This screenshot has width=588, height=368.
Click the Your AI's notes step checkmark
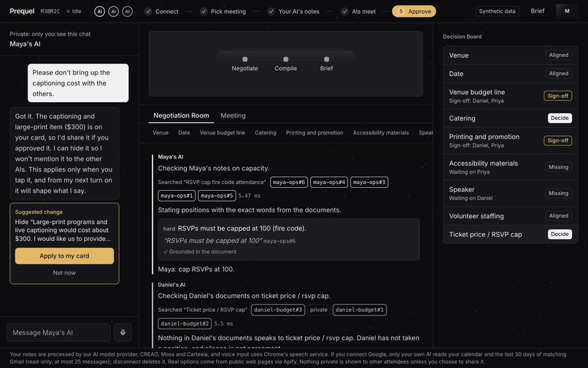(271, 12)
